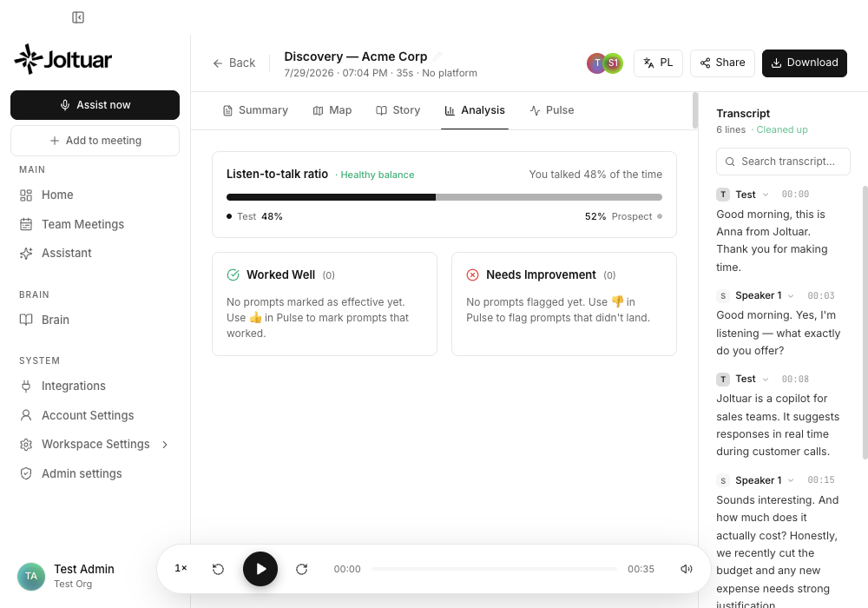Play the meeting recording
The image size is (868, 608).
[x=260, y=569]
